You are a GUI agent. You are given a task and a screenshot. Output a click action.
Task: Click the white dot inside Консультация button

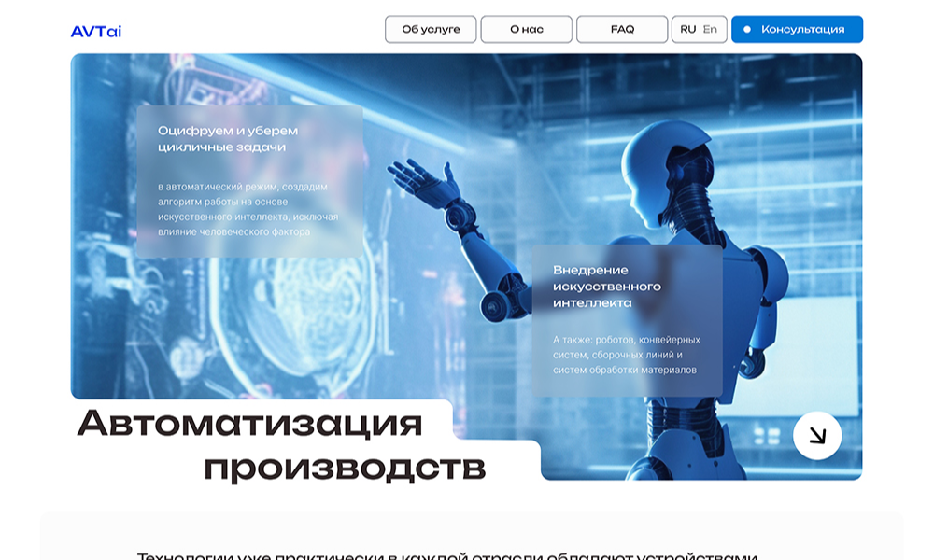pos(746,30)
